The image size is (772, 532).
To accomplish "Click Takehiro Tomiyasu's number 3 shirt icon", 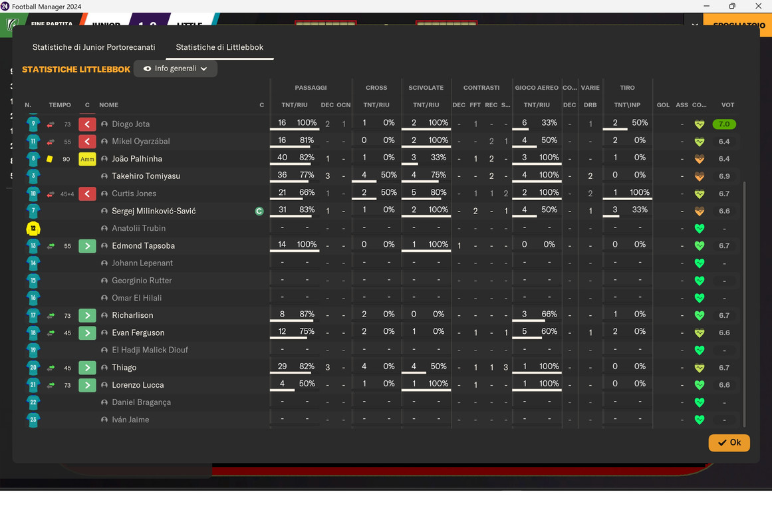I will pyautogui.click(x=33, y=176).
